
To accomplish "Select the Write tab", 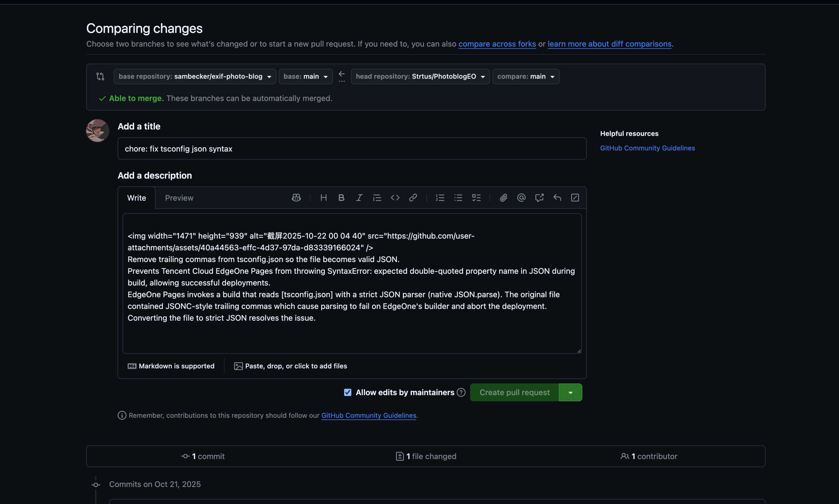I will (137, 198).
